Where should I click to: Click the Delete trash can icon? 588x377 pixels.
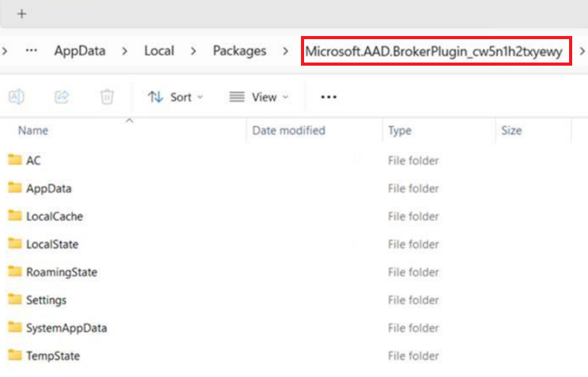[107, 97]
